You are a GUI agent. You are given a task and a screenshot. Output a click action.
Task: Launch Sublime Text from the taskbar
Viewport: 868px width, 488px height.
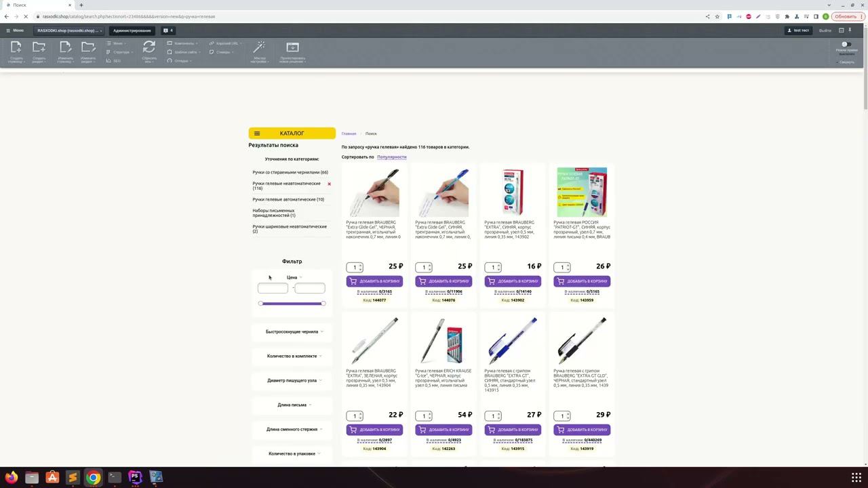click(x=73, y=477)
